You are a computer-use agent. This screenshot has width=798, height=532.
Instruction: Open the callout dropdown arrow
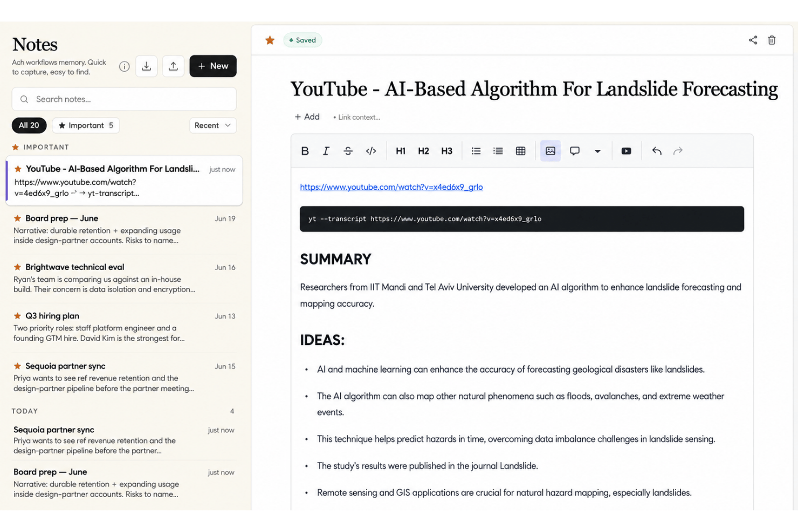click(x=597, y=151)
